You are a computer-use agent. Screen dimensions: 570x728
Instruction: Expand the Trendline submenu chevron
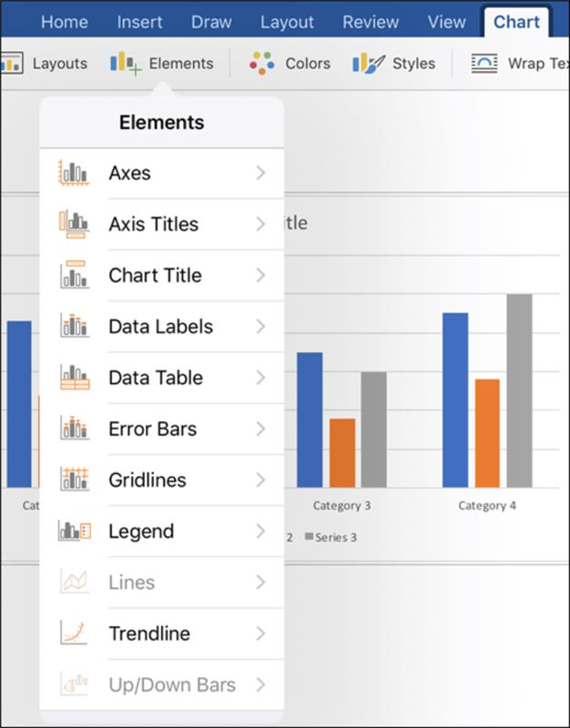tap(260, 633)
